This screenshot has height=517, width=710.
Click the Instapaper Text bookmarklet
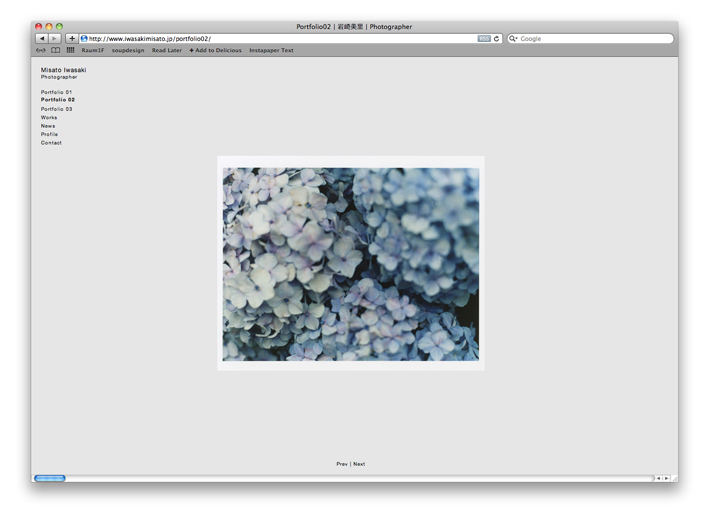click(271, 50)
